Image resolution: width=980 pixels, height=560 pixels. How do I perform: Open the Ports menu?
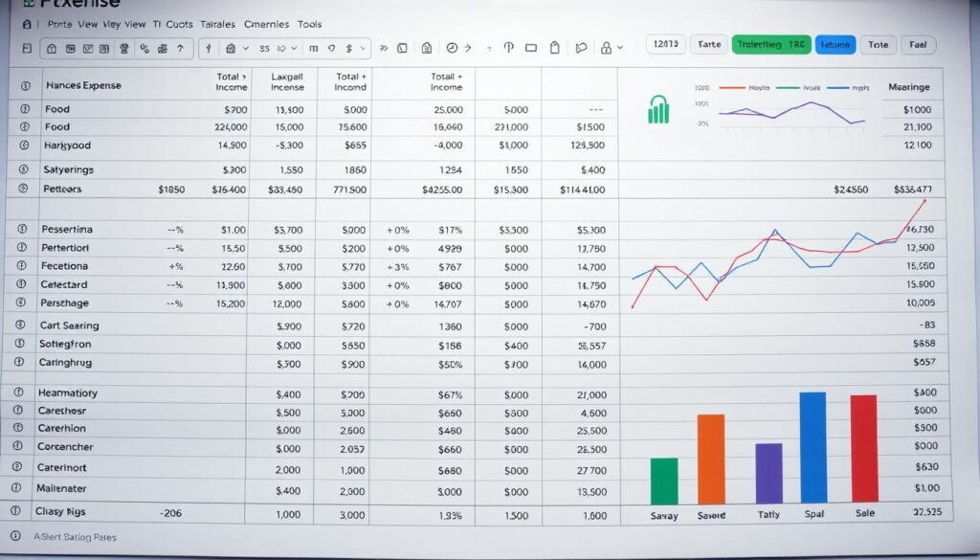pos(59,24)
